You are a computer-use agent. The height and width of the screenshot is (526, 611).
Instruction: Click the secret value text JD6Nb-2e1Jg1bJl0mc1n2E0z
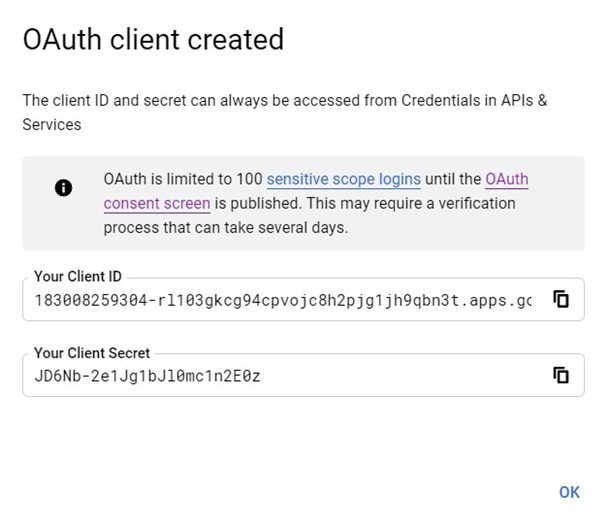(x=147, y=376)
